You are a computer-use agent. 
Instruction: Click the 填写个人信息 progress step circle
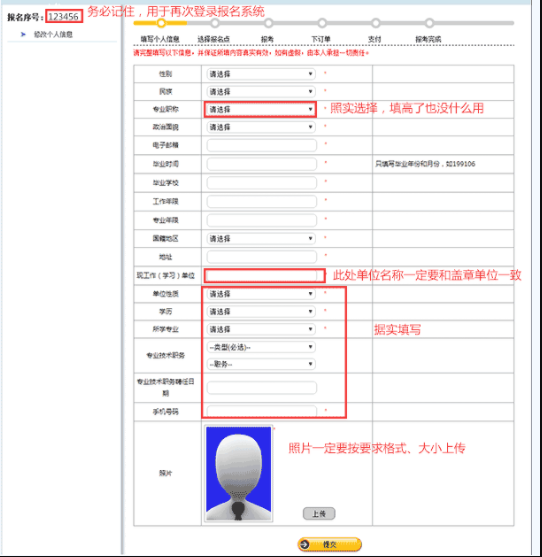161,23
